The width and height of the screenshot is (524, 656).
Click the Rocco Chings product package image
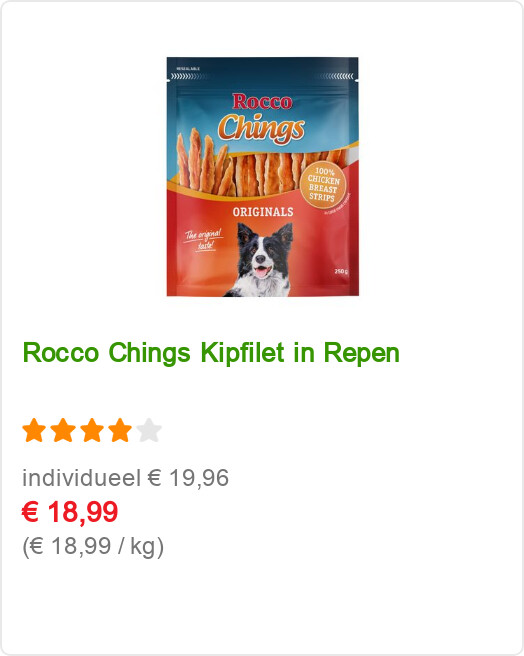262,177
